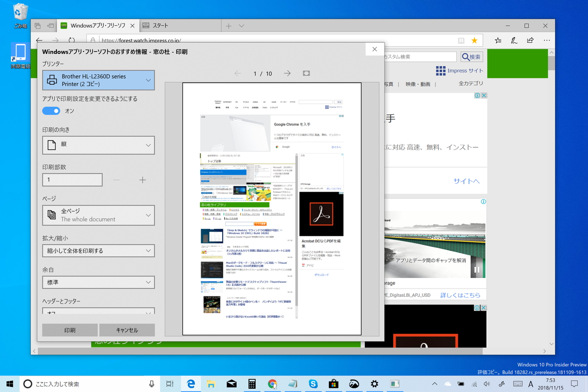This screenshot has width=588, height=392.
Task: Open reading view book icon
Action: tap(461, 40)
